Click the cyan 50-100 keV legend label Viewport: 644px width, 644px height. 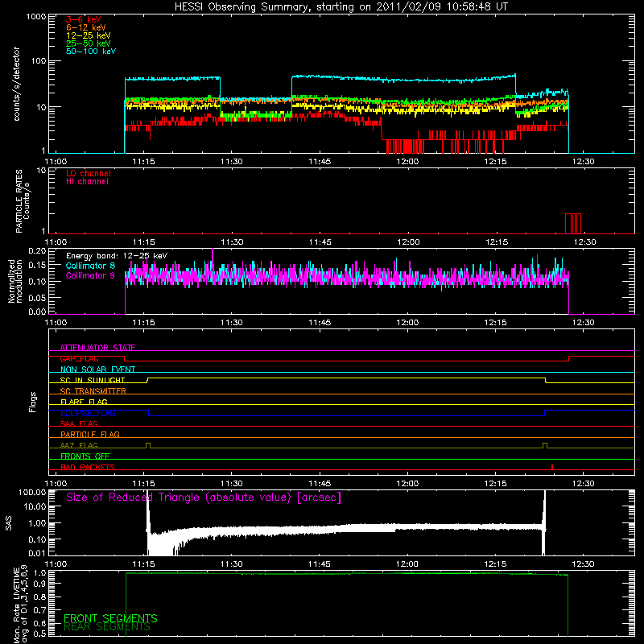point(91,52)
